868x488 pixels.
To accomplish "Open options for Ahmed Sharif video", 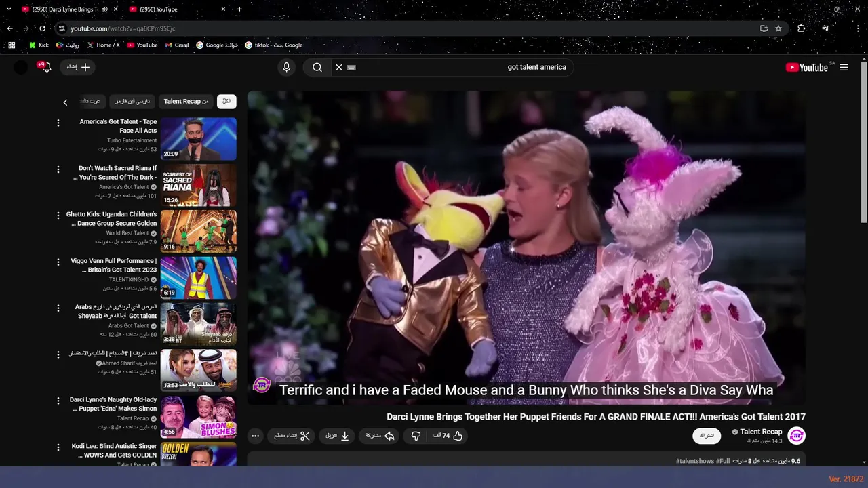I will (x=58, y=354).
